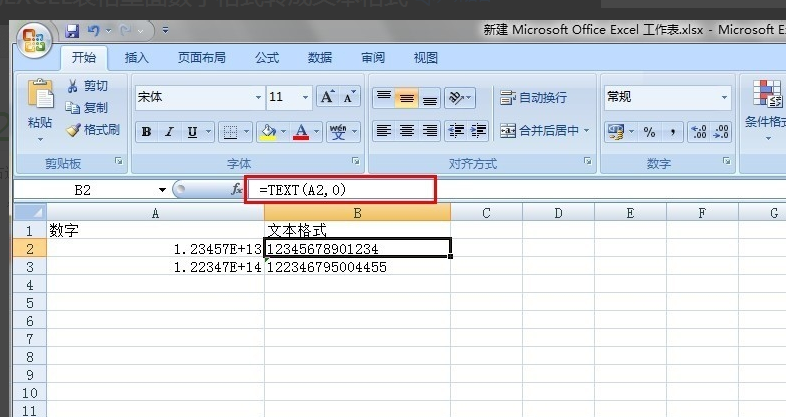Click the select-all corner of the sheet

[x=30, y=213]
